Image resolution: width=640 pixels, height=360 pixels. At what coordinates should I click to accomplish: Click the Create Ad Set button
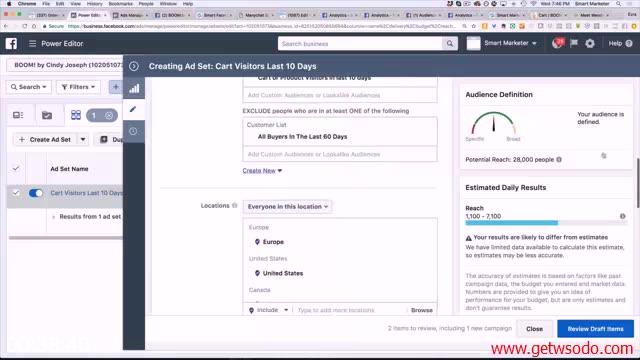tap(45, 140)
